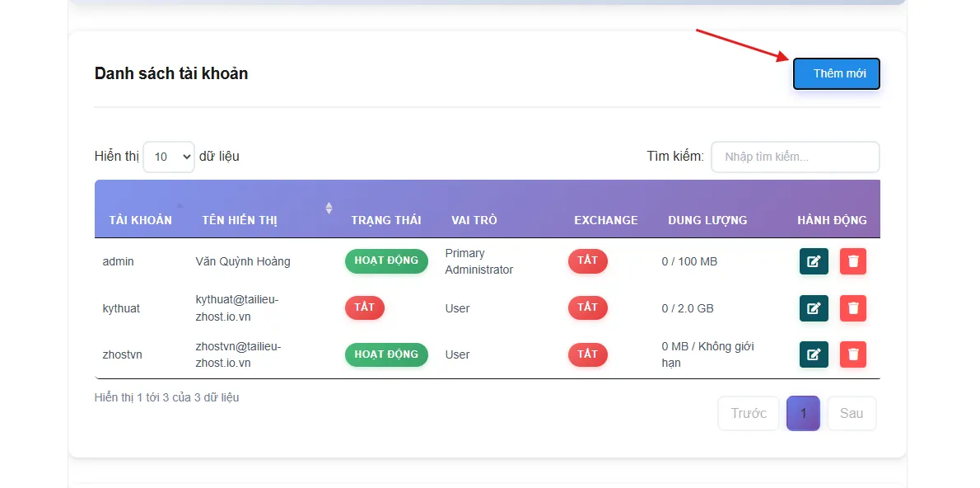Open the rows-per-page dropdown showing 10
Viewport: 980px width, 488px height.
click(169, 157)
